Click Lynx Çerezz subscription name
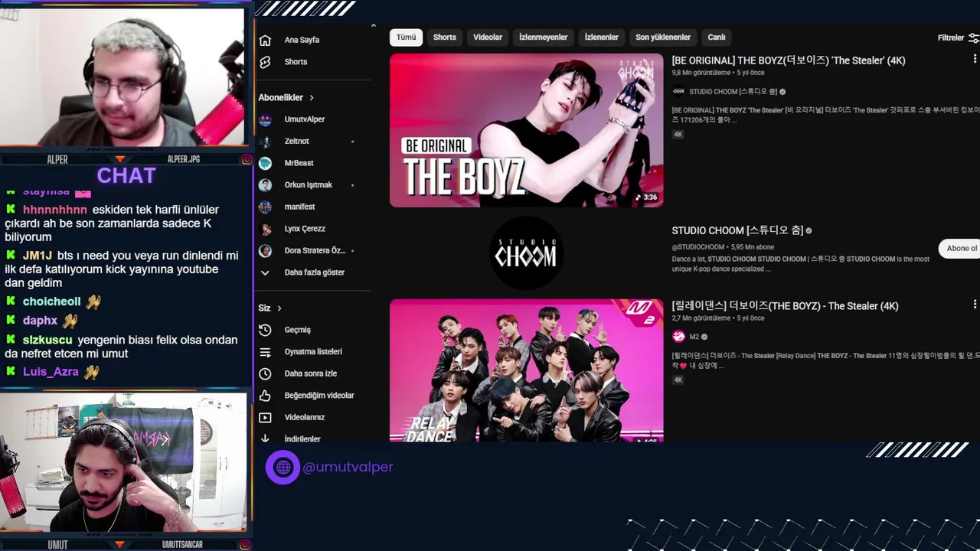Viewport: 980px width, 551px height. 305,229
